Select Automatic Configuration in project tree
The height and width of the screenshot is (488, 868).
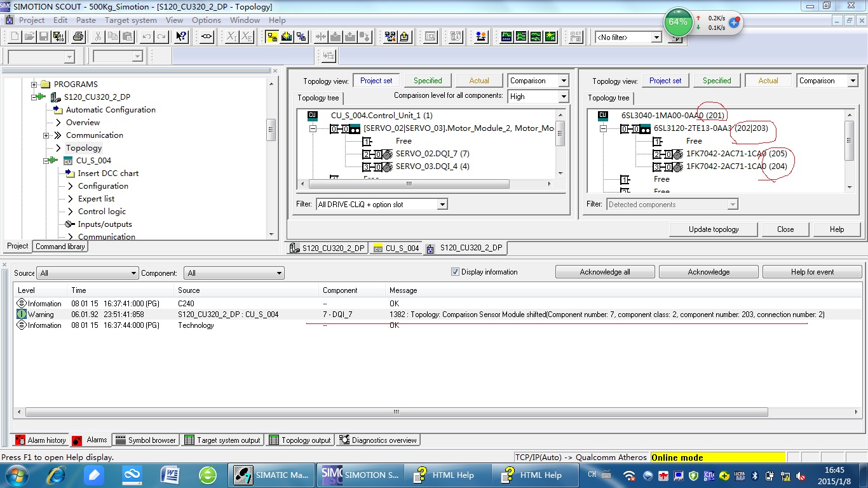(111, 110)
